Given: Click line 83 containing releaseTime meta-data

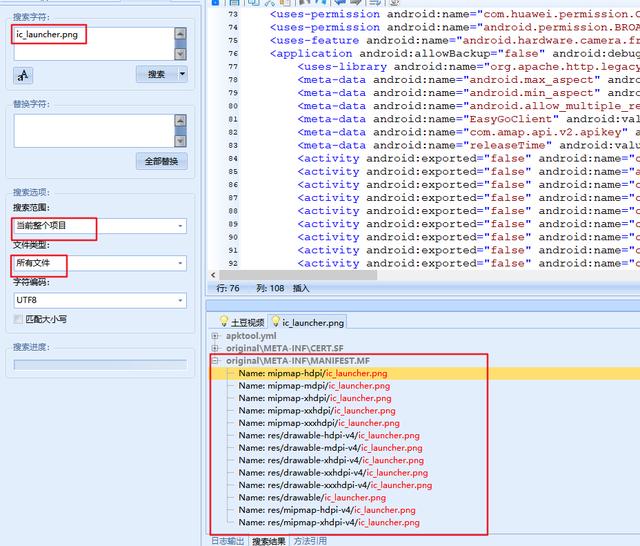Looking at the screenshot, I should coord(468,145).
